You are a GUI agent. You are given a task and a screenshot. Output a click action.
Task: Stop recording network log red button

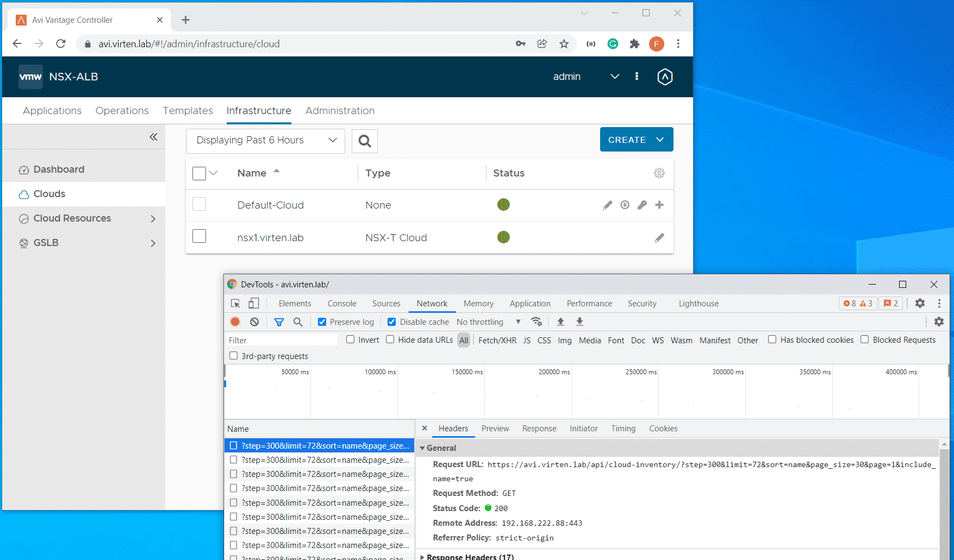[x=235, y=322]
